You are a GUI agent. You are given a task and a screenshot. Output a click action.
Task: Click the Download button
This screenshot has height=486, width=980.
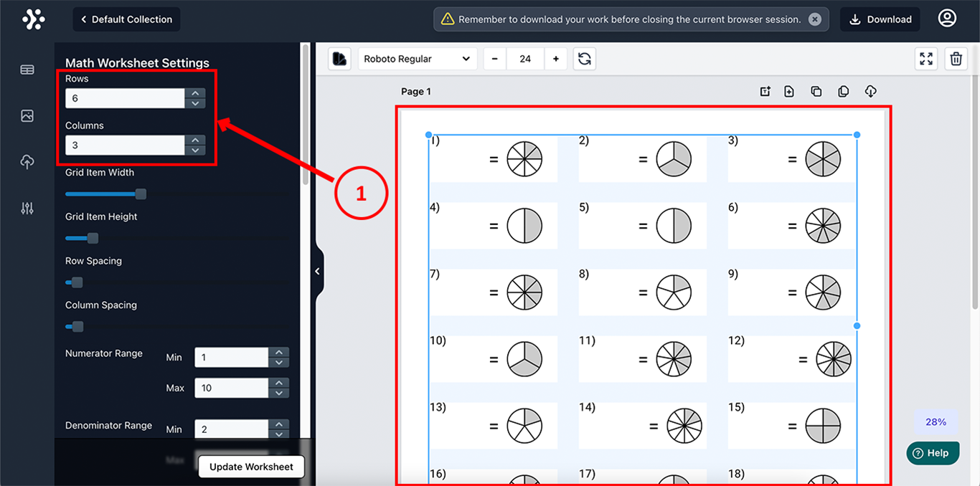coord(880,19)
